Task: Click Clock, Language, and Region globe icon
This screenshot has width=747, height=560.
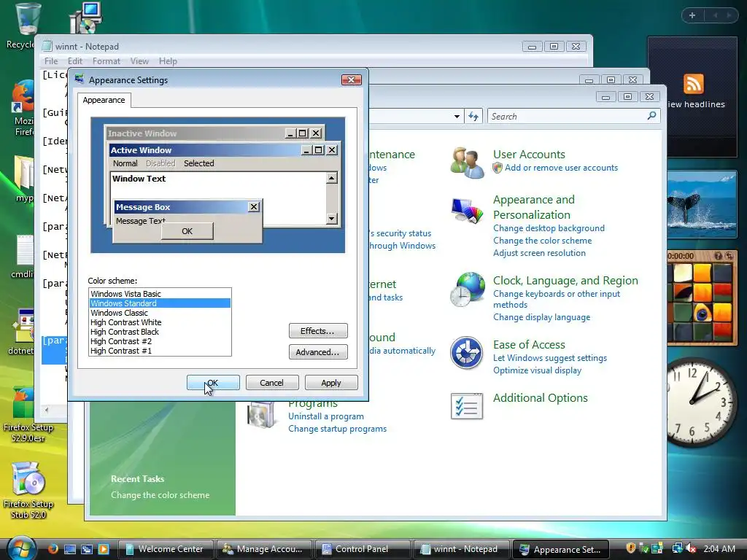Action: click(x=466, y=289)
